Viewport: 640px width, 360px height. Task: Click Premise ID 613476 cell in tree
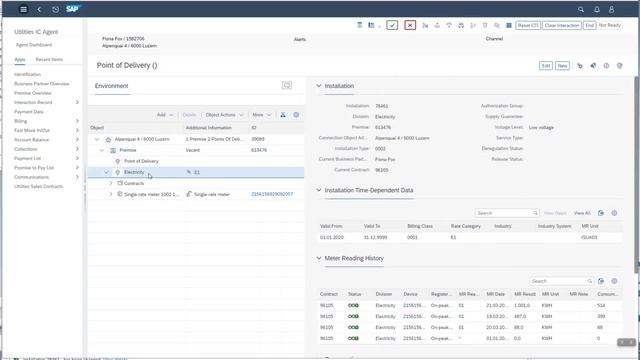[x=259, y=150]
